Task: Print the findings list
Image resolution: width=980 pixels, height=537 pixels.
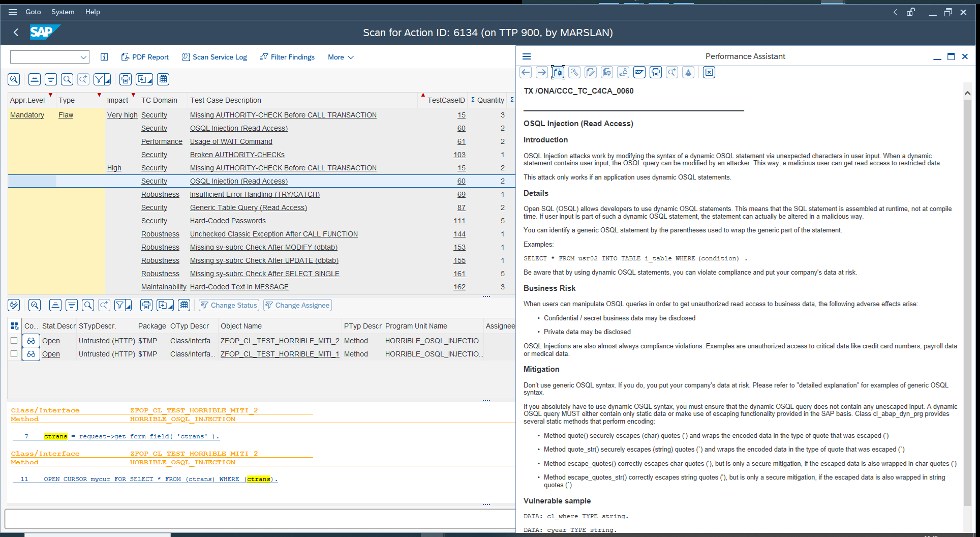Action: (126, 79)
